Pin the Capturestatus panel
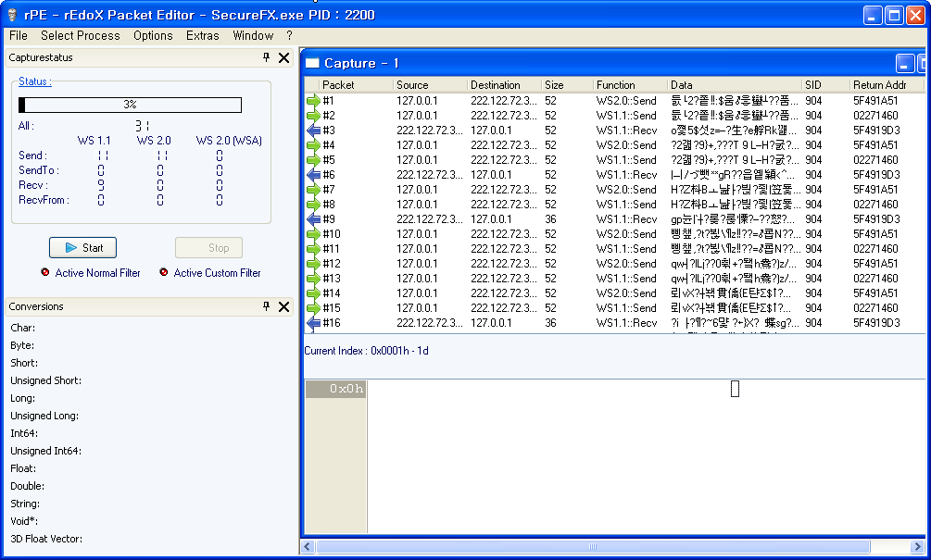The height and width of the screenshot is (560, 931). [266, 57]
